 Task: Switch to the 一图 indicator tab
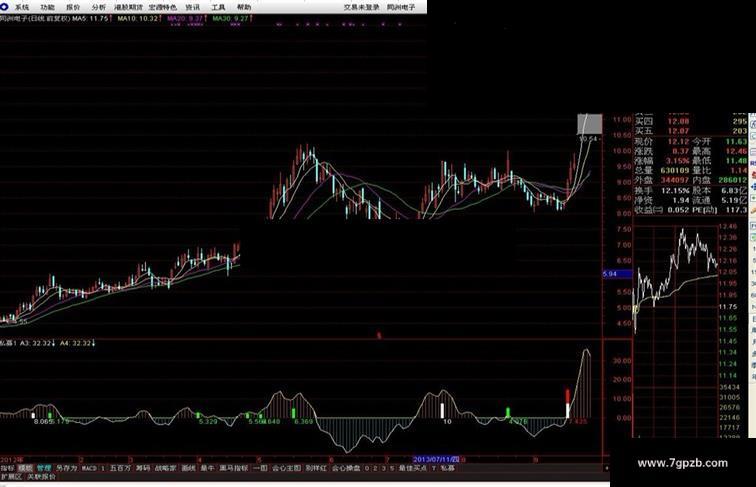[x=260, y=468]
